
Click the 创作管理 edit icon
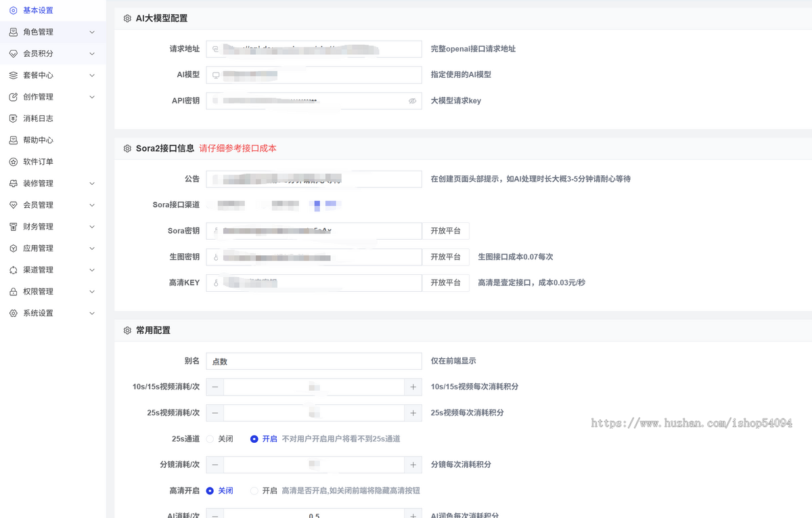pos(14,97)
